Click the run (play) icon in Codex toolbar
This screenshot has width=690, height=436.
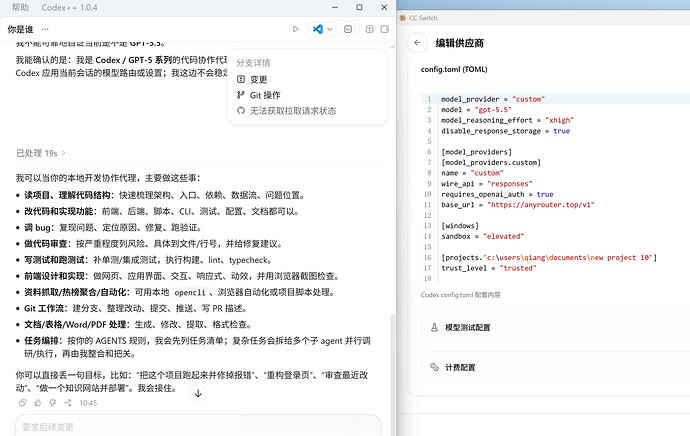[x=295, y=29]
